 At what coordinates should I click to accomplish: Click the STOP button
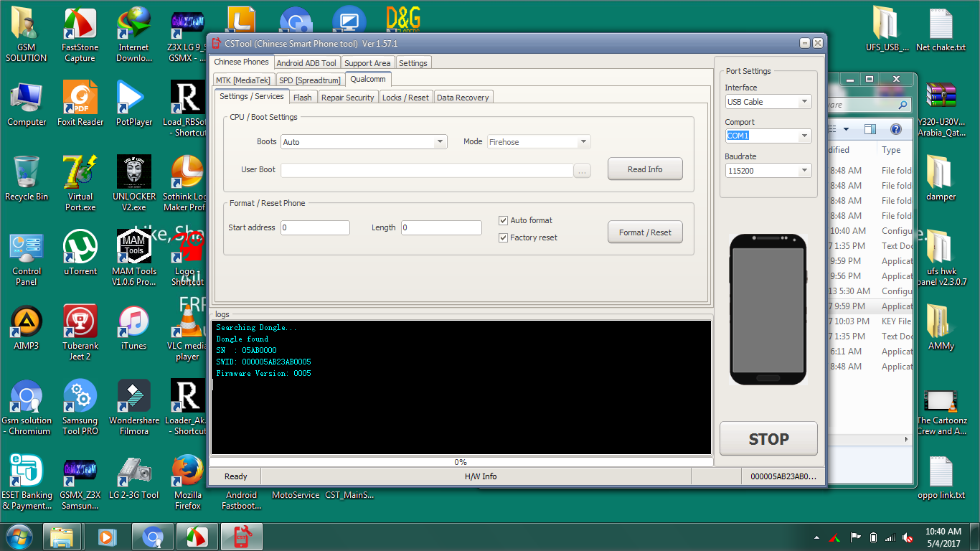pyautogui.click(x=768, y=439)
